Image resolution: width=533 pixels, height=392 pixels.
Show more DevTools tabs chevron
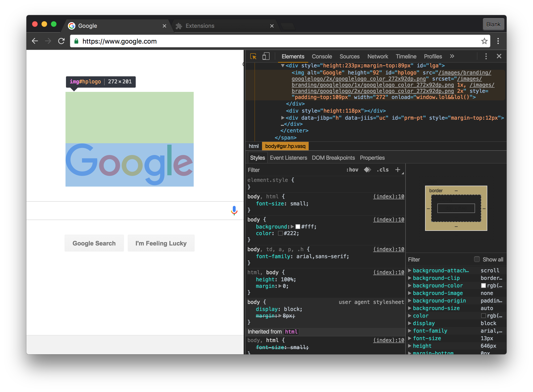(x=452, y=56)
